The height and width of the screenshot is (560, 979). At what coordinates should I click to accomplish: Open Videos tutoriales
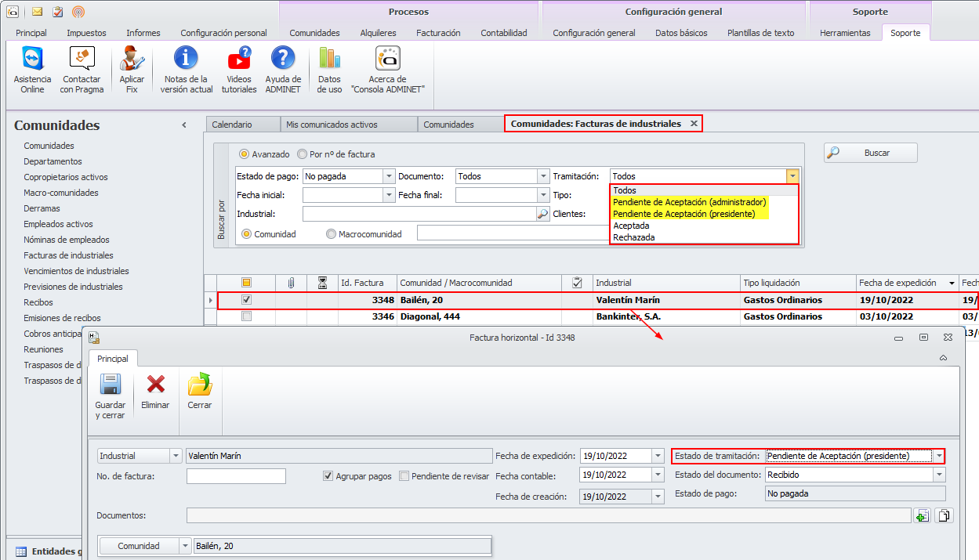(x=239, y=60)
